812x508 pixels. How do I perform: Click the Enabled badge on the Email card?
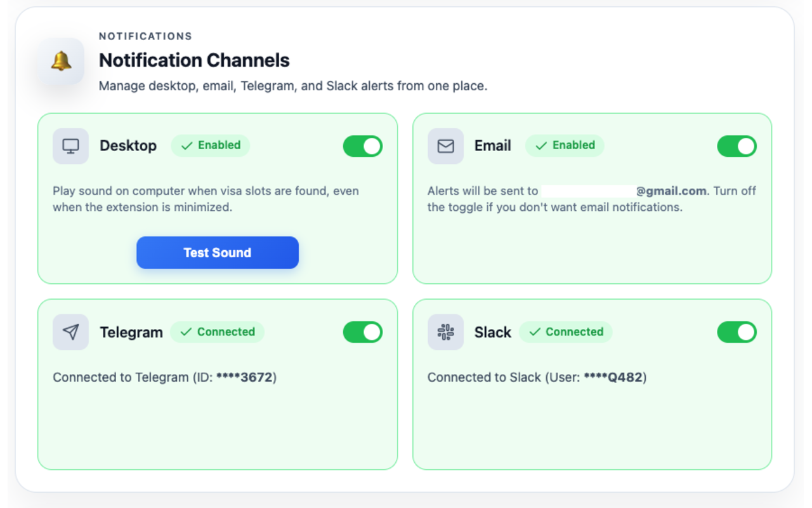565,145
